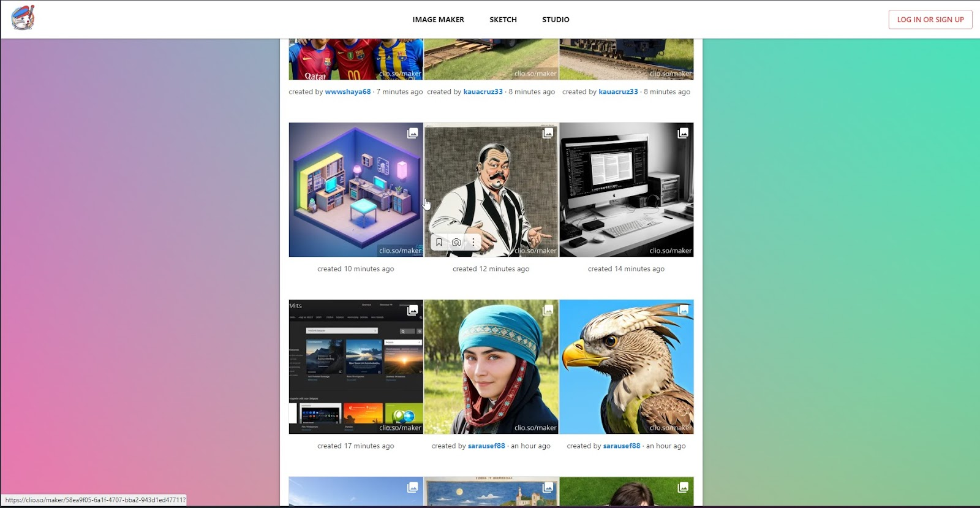Click gallery icon on isometric room image
Viewport: 980px width, 508px height.
[413, 133]
